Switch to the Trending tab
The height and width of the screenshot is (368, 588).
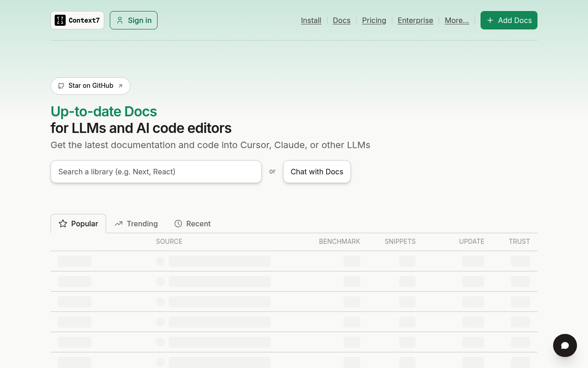click(x=136, y=224)
